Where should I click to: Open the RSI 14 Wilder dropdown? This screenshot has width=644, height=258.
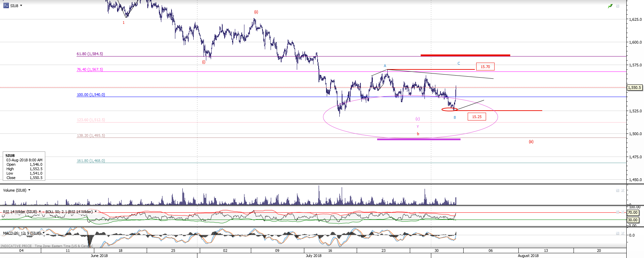point(40,212)
